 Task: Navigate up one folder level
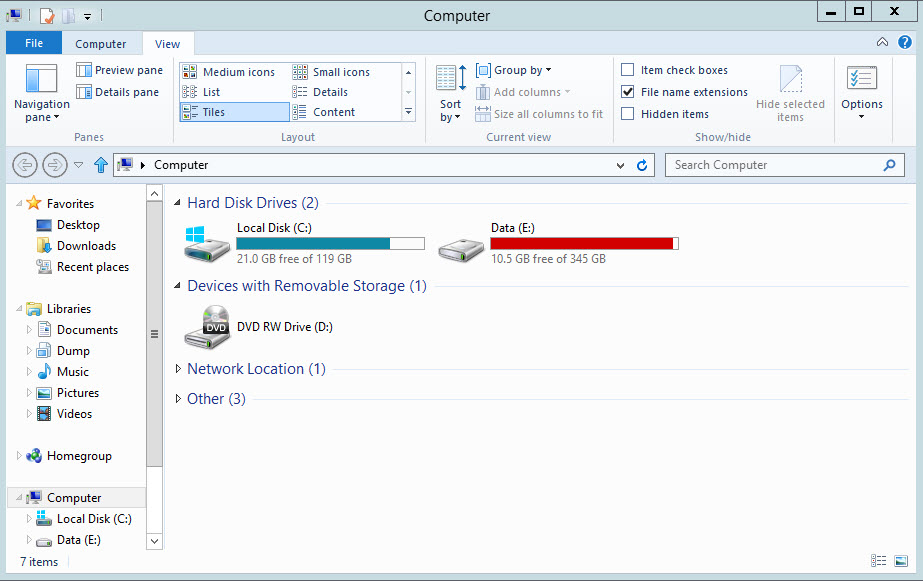click(100, 165)
